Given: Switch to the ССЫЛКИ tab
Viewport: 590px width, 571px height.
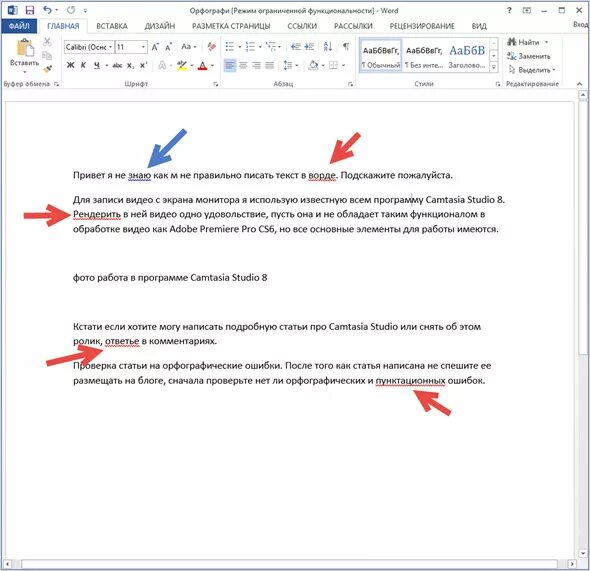Looking at the screenshot, I should [x=302, y=26].
